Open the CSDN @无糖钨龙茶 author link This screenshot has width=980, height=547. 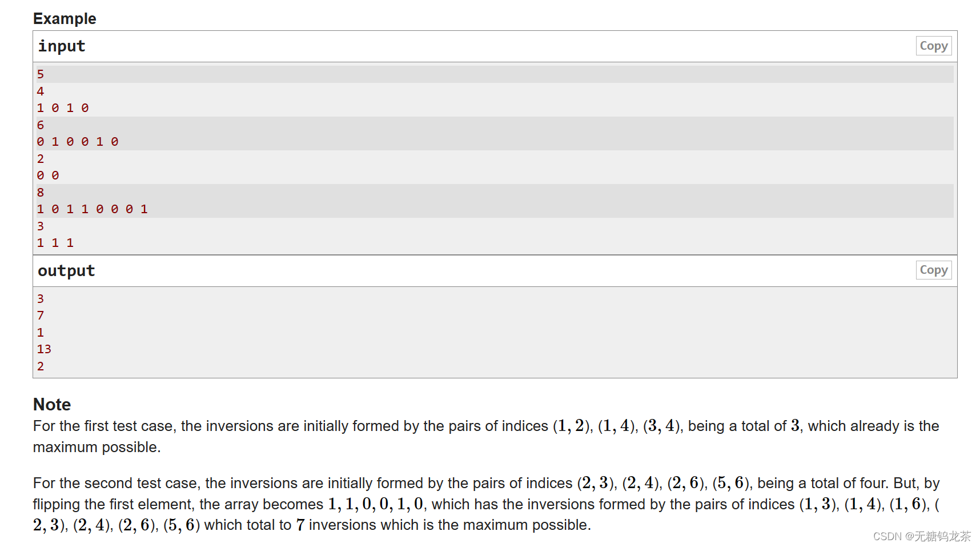(x=922, y=536)
